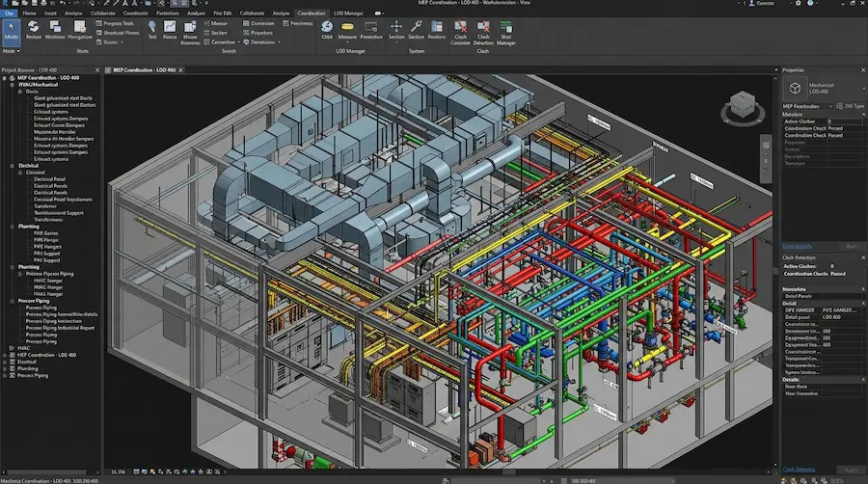The image size is (868, 484).
Task: Click the view cube navigator
Action: click(743, 107)
